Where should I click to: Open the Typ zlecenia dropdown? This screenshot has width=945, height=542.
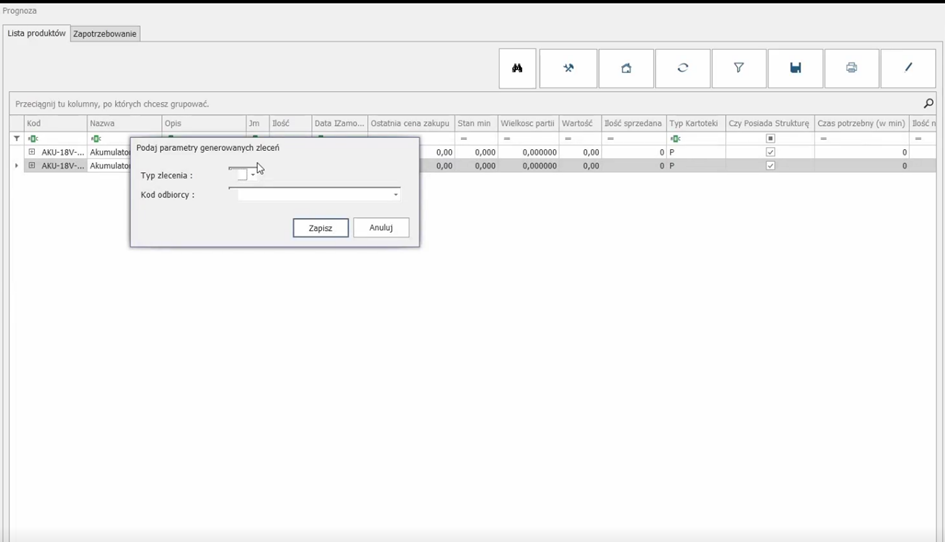(x=252, y=175)
